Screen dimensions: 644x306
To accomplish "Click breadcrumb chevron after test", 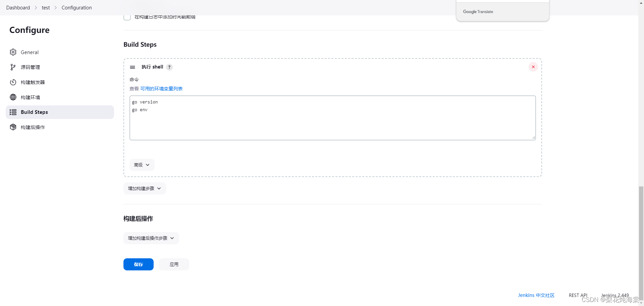I will pyautogui.click(x=56, y=8).
